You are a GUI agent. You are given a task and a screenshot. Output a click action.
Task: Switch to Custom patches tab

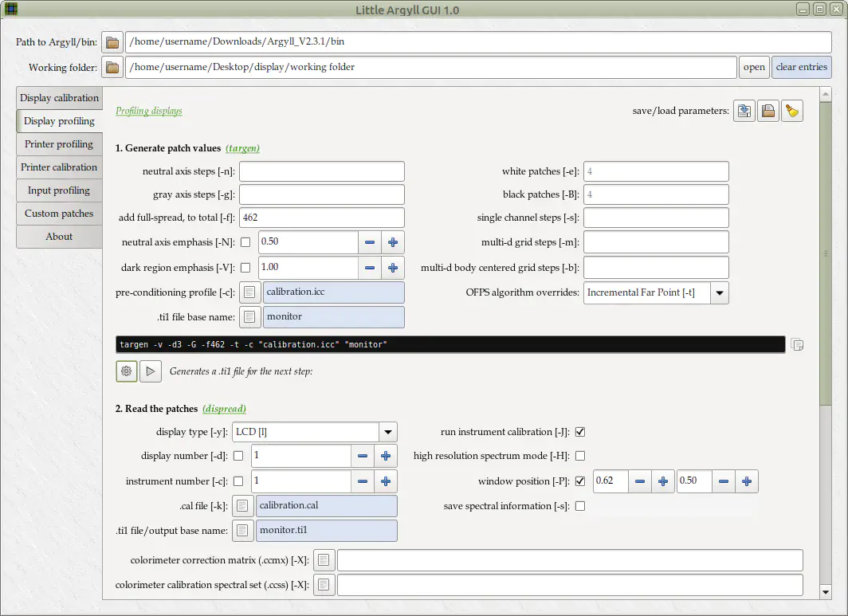[59, 214]
